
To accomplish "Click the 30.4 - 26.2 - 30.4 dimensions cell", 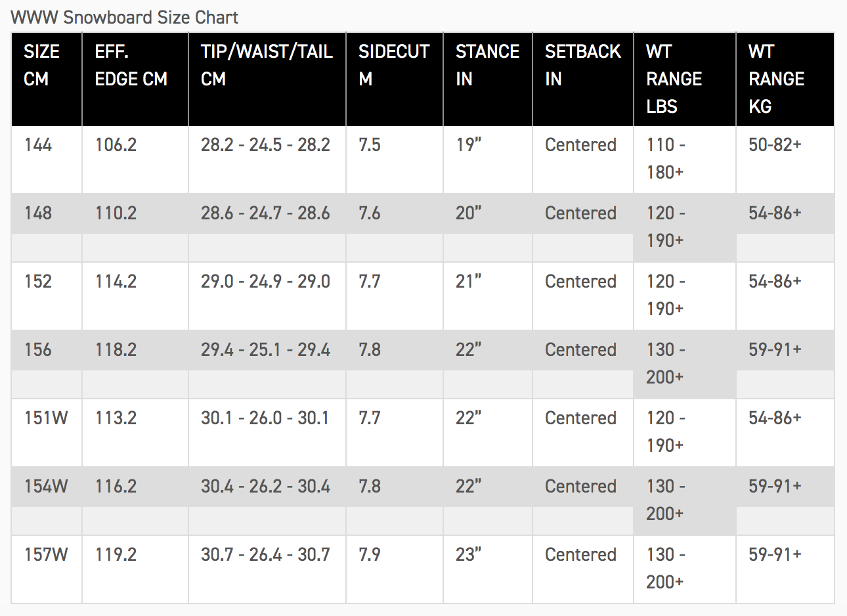I will pyautogui.click(x=265, y=487).
